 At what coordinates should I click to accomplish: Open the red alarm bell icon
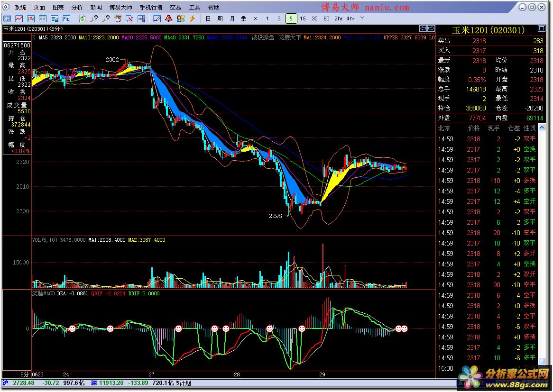pos(169,18)
